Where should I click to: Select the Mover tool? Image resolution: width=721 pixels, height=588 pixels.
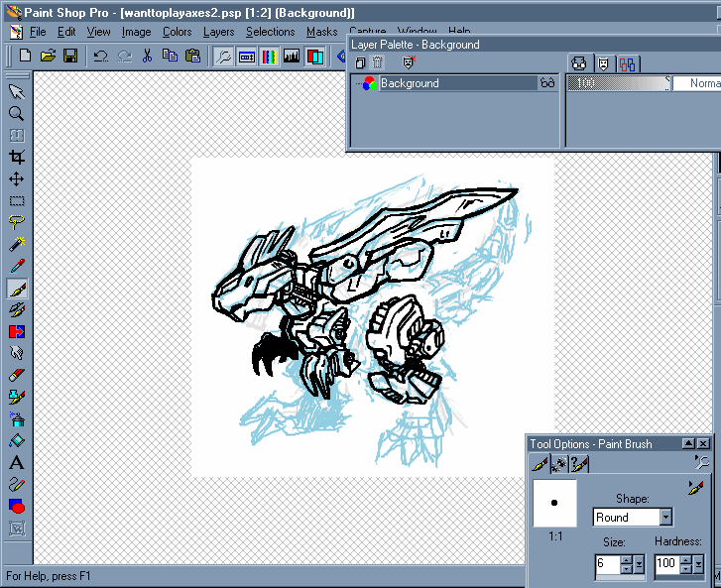(17, 178)
